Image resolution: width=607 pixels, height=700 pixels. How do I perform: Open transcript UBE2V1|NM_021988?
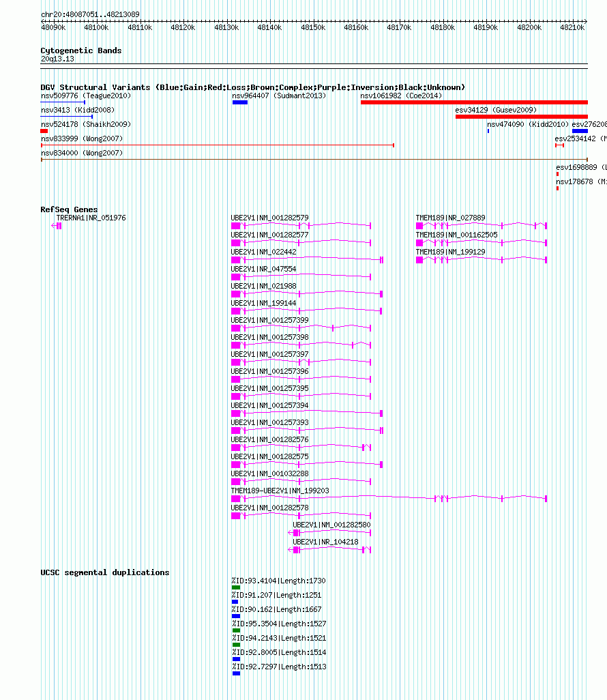point(263,286)
